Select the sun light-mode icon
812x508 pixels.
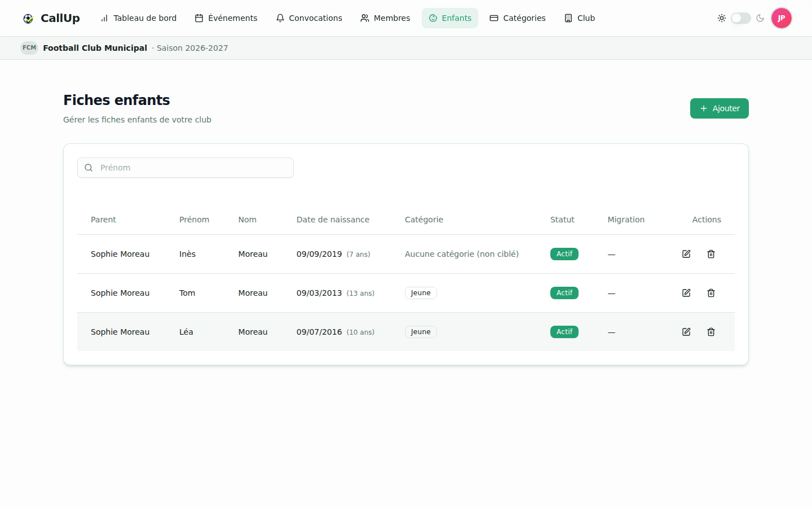(x=722, y=18)
